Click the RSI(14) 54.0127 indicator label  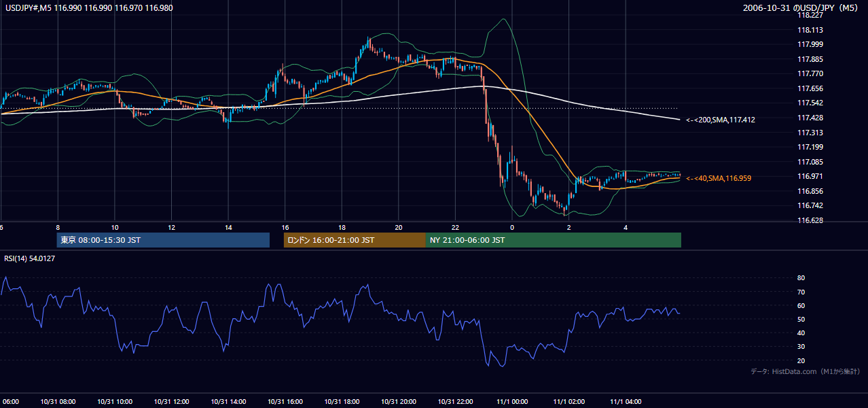click(x=31, y=258)
